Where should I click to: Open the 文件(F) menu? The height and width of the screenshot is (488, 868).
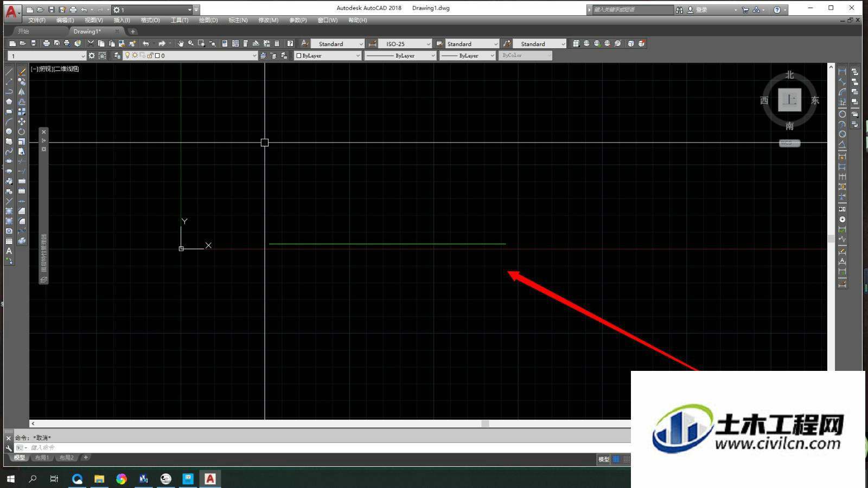tap(37, 20)
